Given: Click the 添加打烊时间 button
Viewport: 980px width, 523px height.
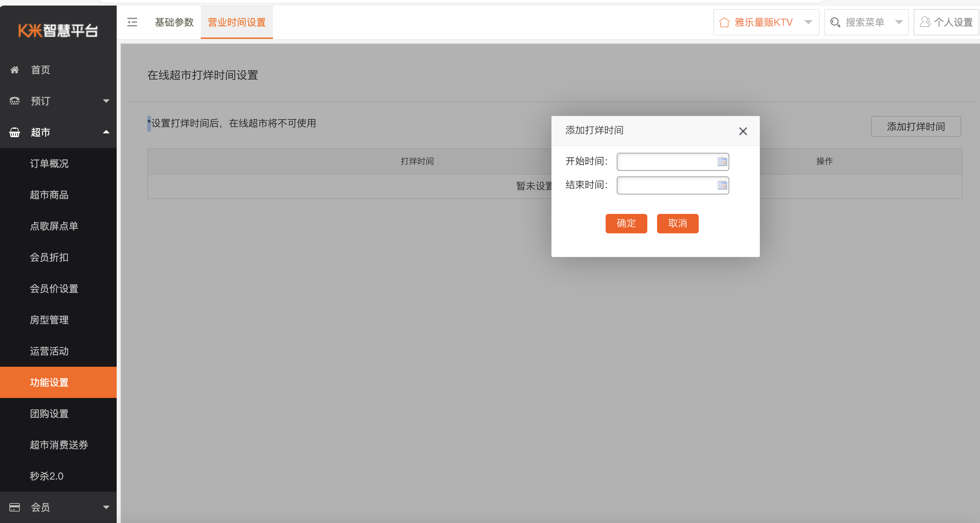Looking at the screenshot, I should [x=916, y=126].
